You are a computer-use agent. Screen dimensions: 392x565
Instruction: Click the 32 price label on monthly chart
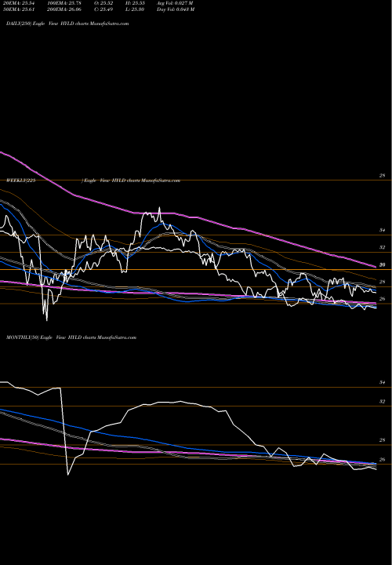pyautogui.click(x=383, y=402)
